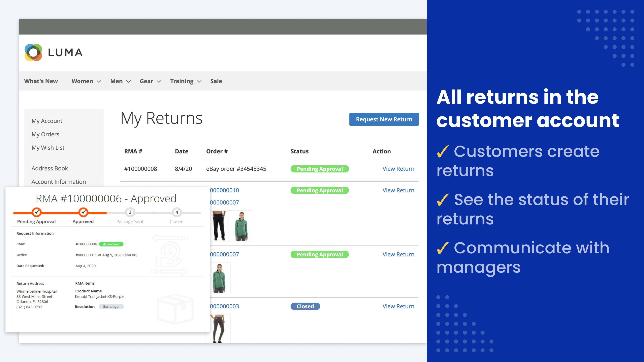Click View Return for RMA #100000008
Viewport: 644px width, 362px height.
tap(398, 168)
